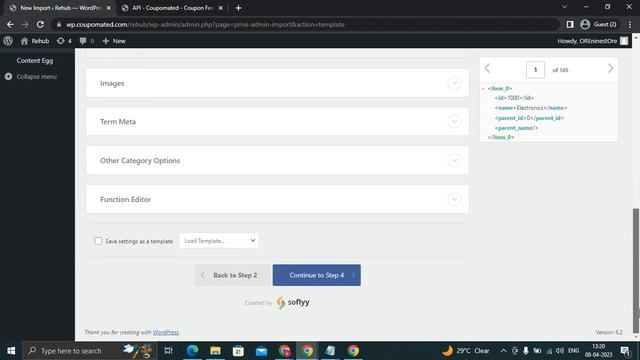Screen dimensions: 640x360
Task: Open File Explorer from taskbar
Action: tap(215, 351)
